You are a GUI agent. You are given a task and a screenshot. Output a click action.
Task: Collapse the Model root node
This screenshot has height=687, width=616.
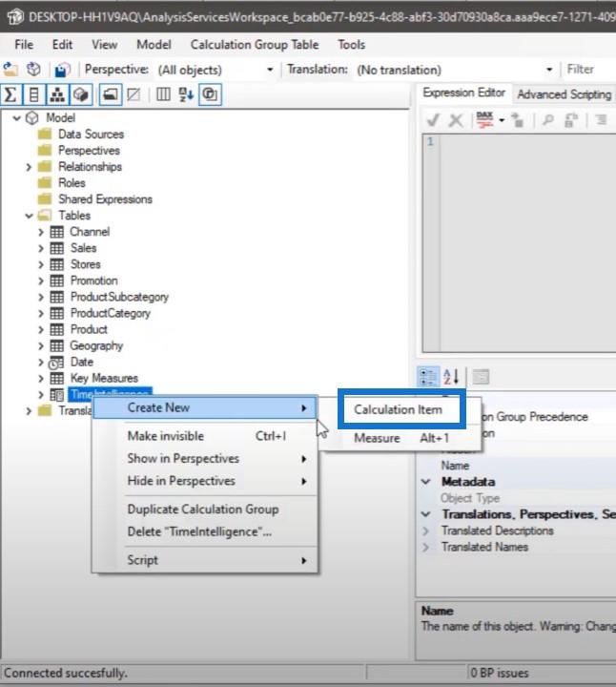click(16, 118)
